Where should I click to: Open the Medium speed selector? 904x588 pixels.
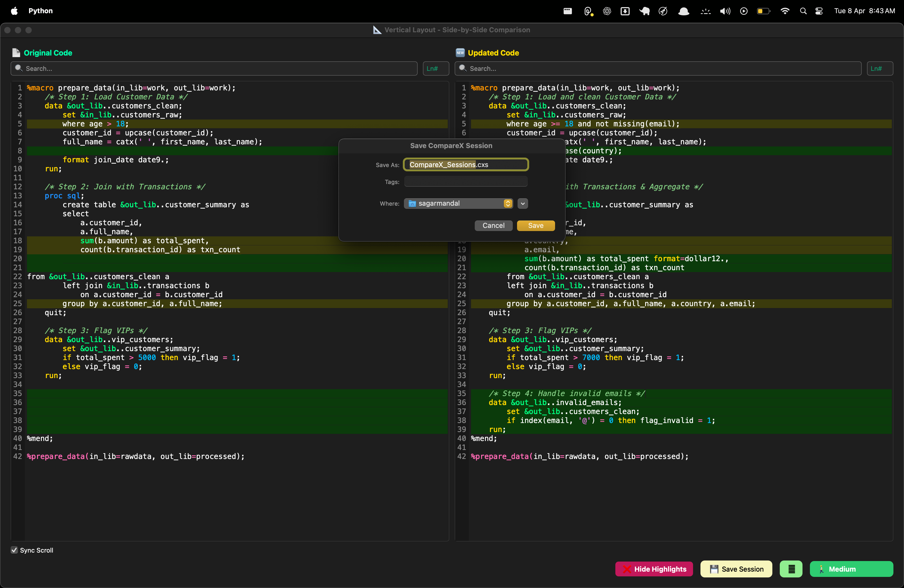851,569
